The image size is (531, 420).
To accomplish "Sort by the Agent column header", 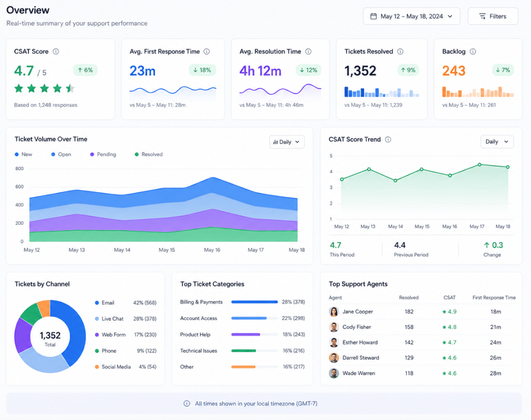I will pyautogui.click(x=335, y=297).
